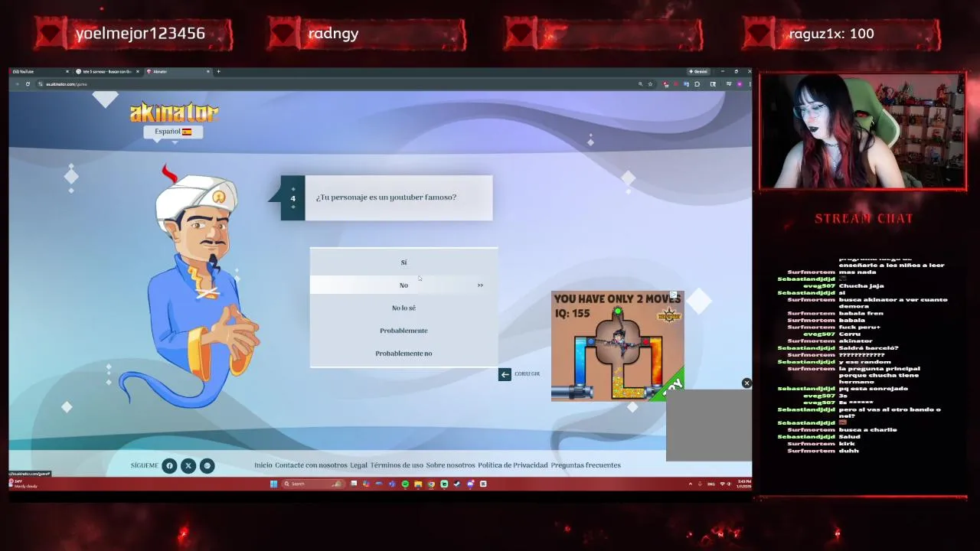980x551 pixels.
Task: Reload the Akinator page
Action: [x=28, y=84]
